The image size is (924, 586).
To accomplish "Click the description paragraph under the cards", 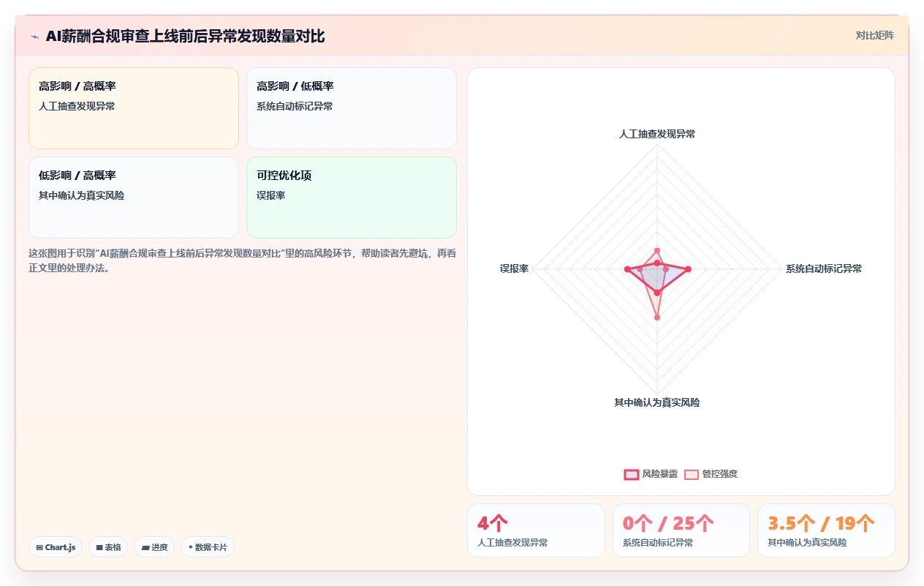I will click(x=243, y=260).
